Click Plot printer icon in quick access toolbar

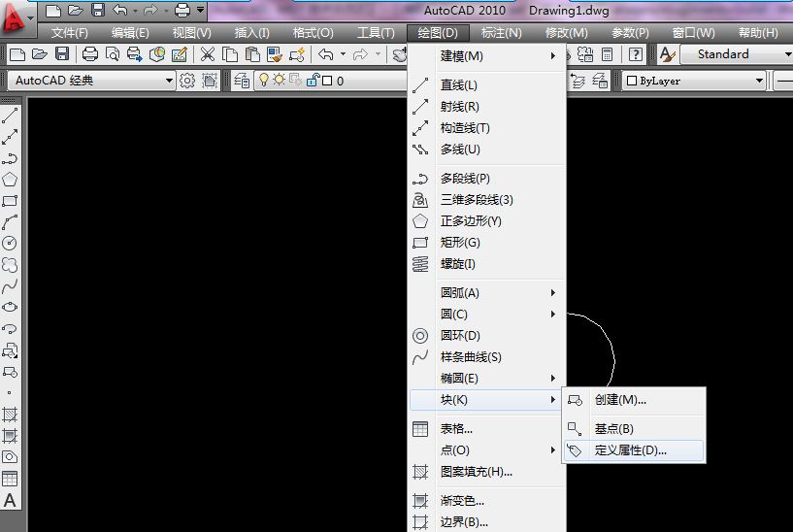(182, 10)
